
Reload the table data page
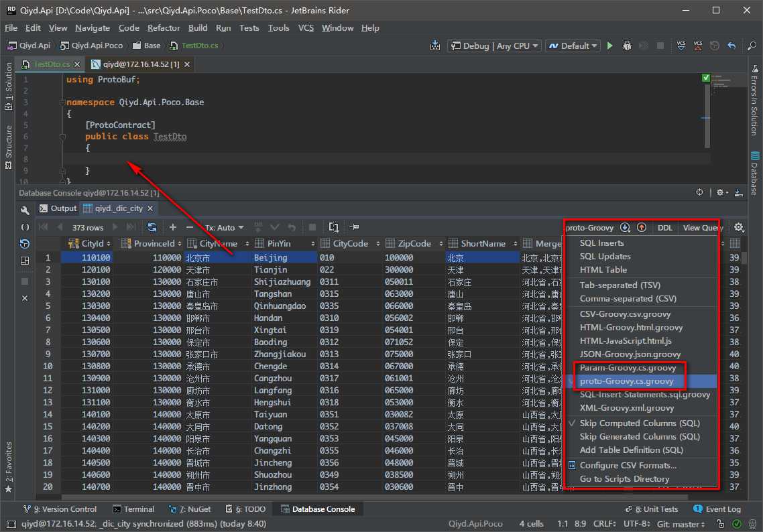(x=152, y=227)
